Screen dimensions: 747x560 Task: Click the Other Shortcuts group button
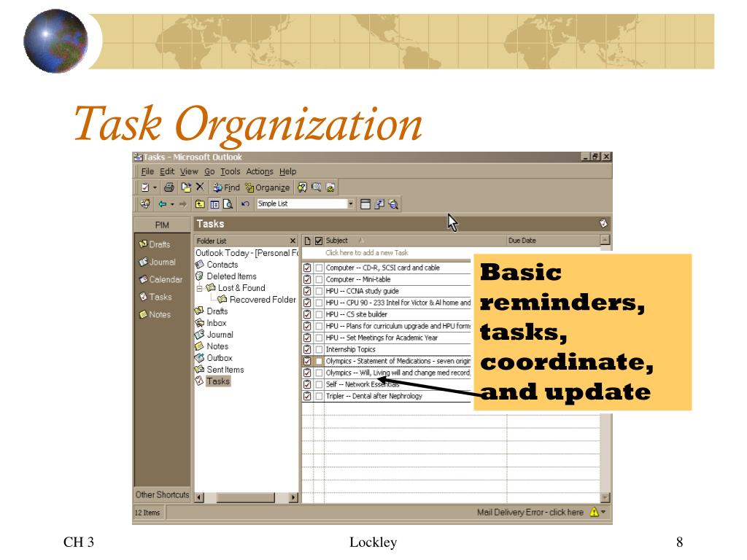pyautogui.click(x=162, y=495)
